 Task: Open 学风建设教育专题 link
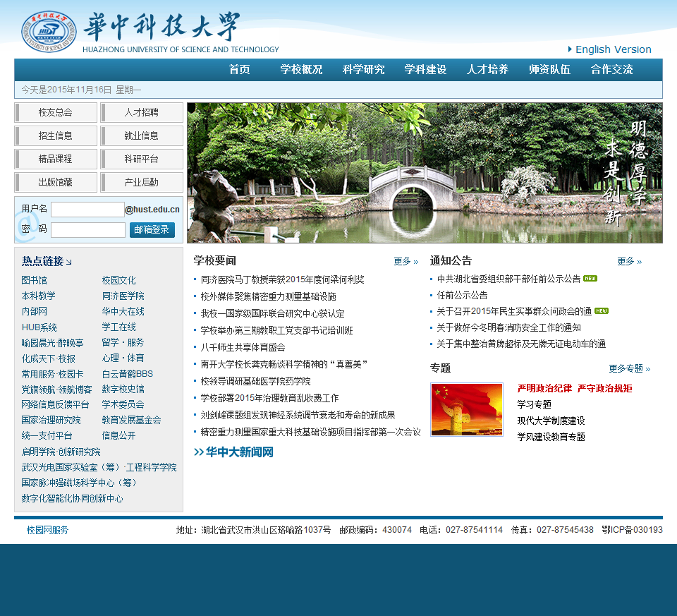551,437
